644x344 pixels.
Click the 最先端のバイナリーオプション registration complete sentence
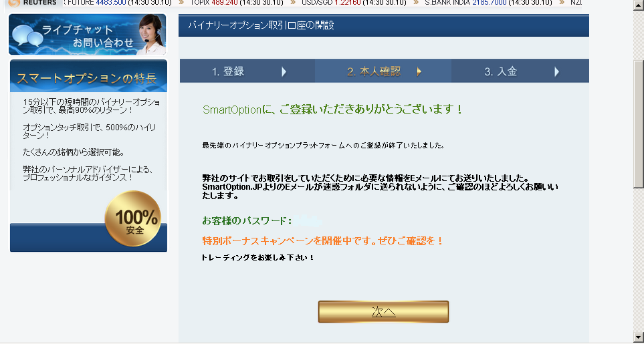pyautogui.click(x=323, y=146)
